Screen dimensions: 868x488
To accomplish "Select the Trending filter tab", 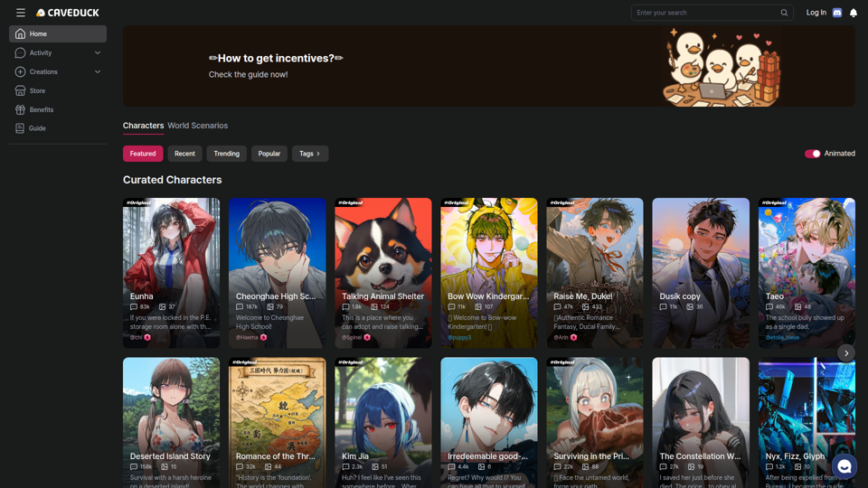I will pyautogui.click(x=226, y=154).
